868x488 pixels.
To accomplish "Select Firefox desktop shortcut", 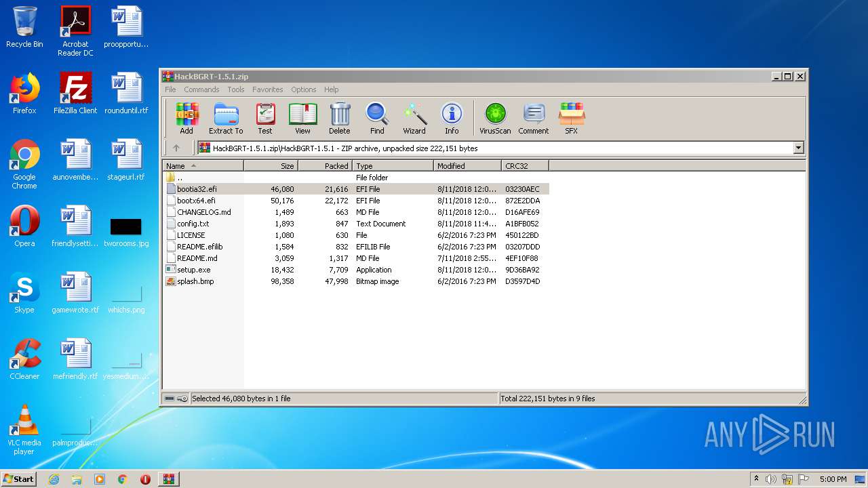I will tap(24, 94).
